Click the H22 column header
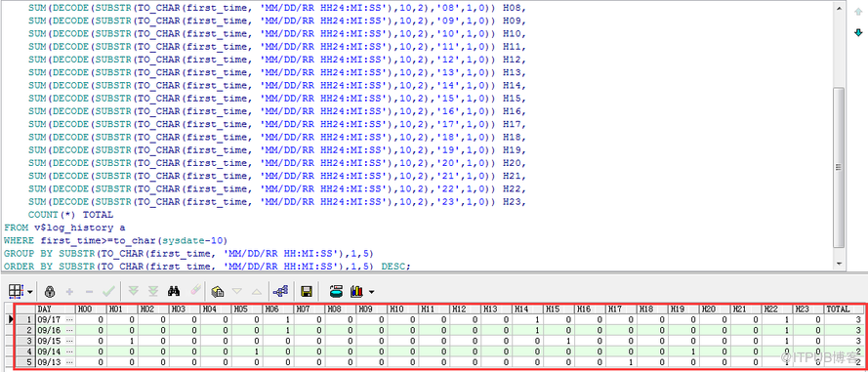 click(x=778, y=309)
